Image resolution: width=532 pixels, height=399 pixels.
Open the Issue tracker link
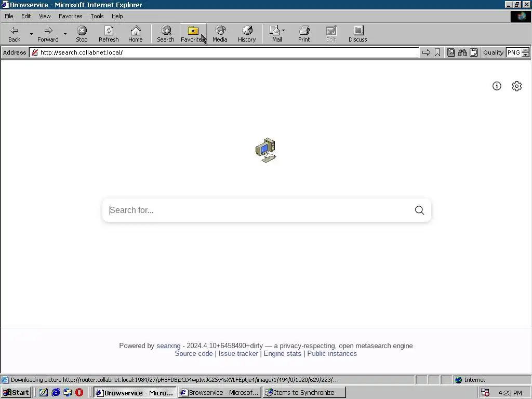[238, 353]
